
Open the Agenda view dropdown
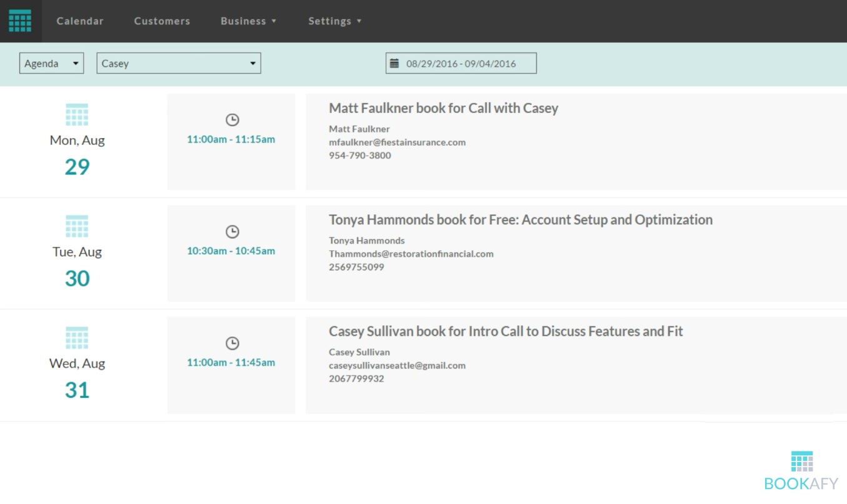point(51,63)
